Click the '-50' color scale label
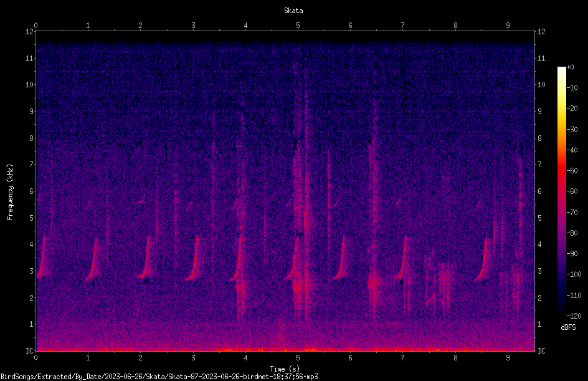Viewport: 588px width, 381px height. point(572,171)
